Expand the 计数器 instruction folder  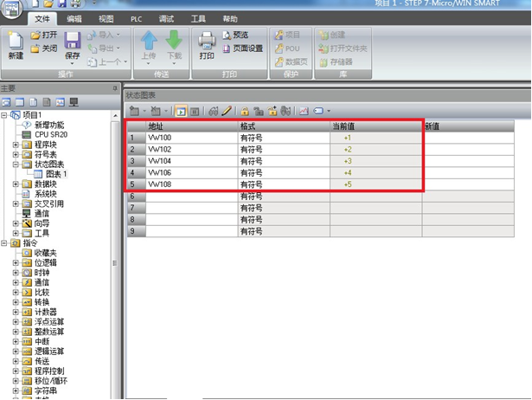click(16, 312)
